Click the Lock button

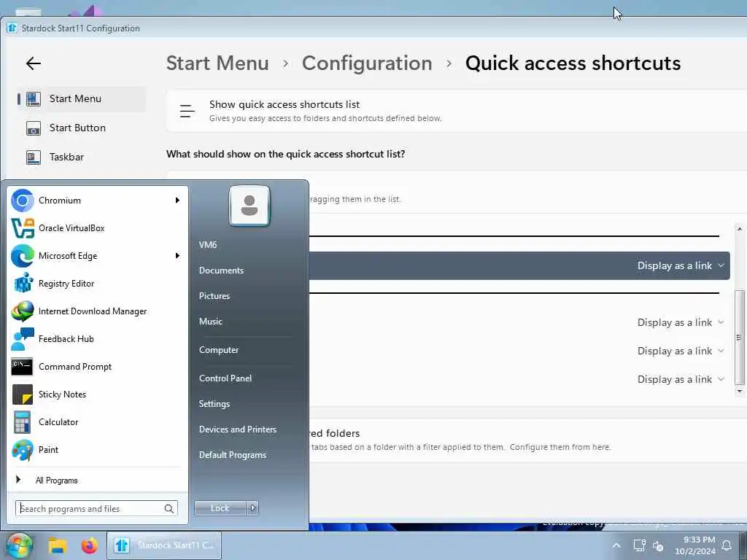tap(220, 508)
